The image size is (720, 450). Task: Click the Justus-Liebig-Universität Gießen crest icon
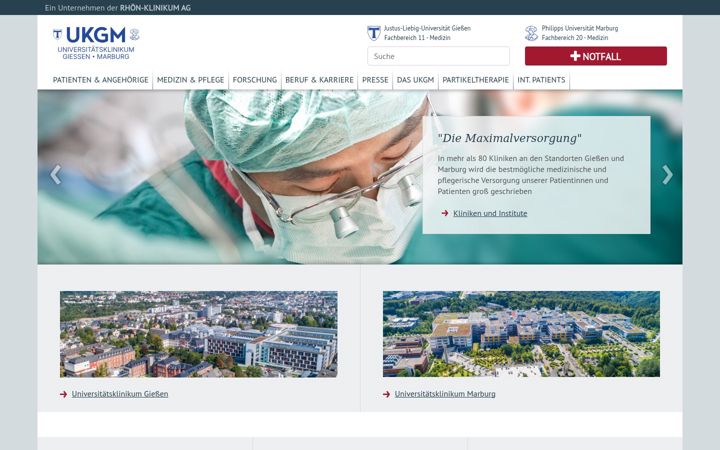[374, 33]
